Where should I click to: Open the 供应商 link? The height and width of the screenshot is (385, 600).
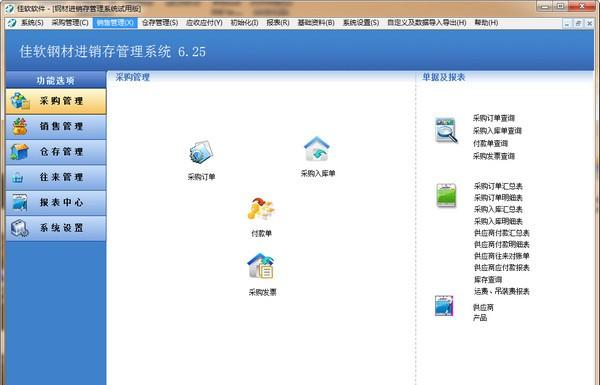tap(483, 307)
